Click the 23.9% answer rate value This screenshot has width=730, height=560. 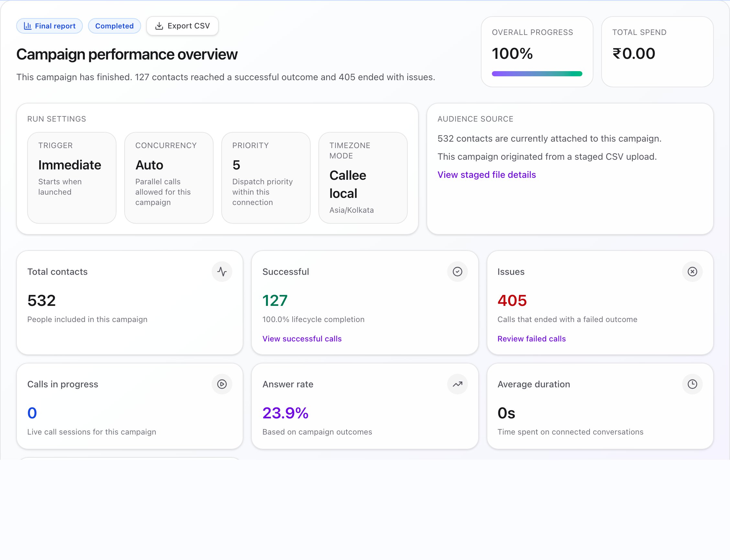click(x=285, y=413)
